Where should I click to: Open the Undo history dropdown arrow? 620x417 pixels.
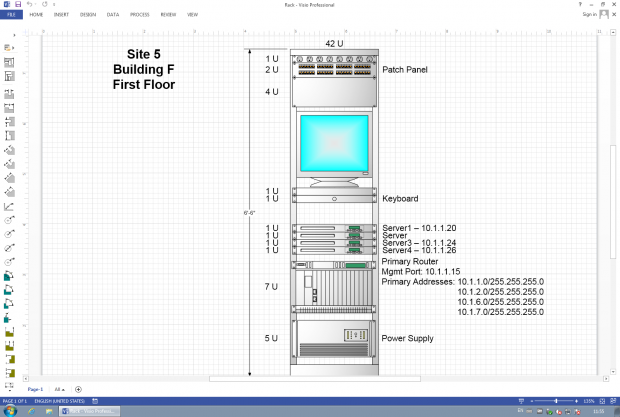click(x=35, y=5)
